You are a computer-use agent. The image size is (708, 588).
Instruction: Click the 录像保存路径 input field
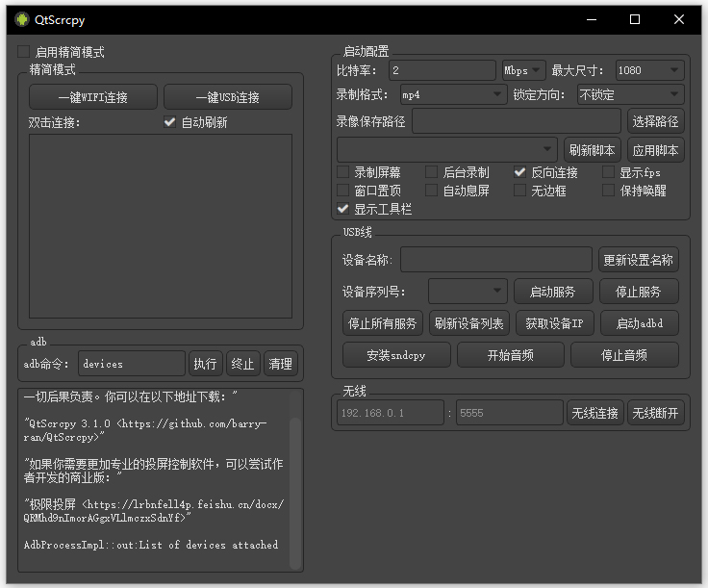click(517, 121)
